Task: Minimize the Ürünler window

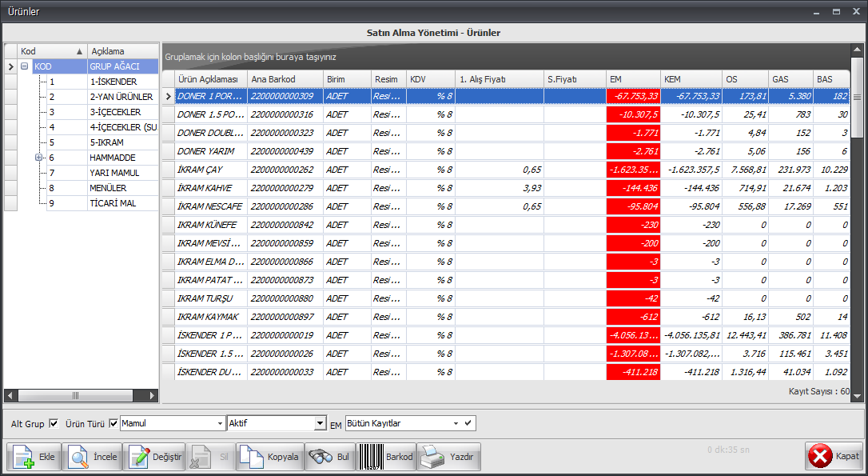Action: point(816,11)
